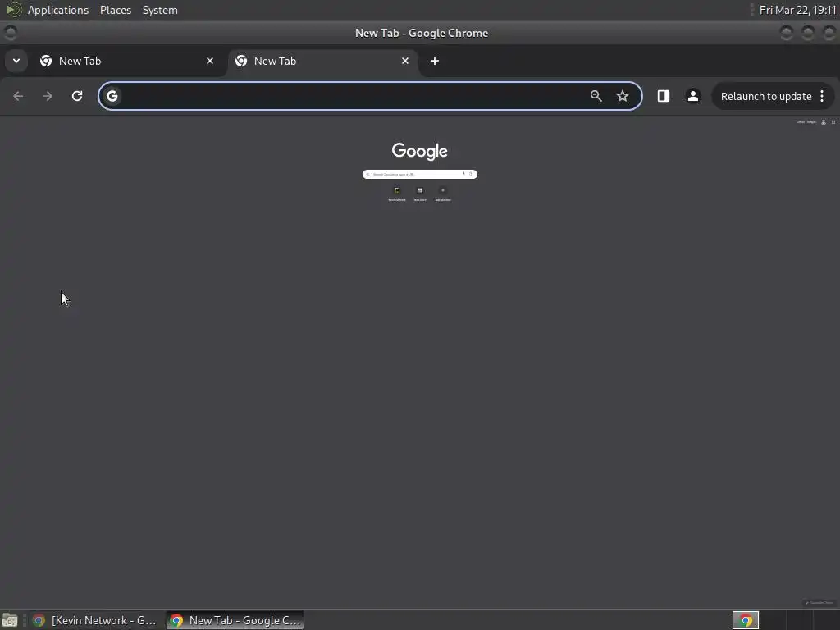840x630 pixels.
Task: Bookmark this tab with the star icon
Action: (x=622, y=96)
